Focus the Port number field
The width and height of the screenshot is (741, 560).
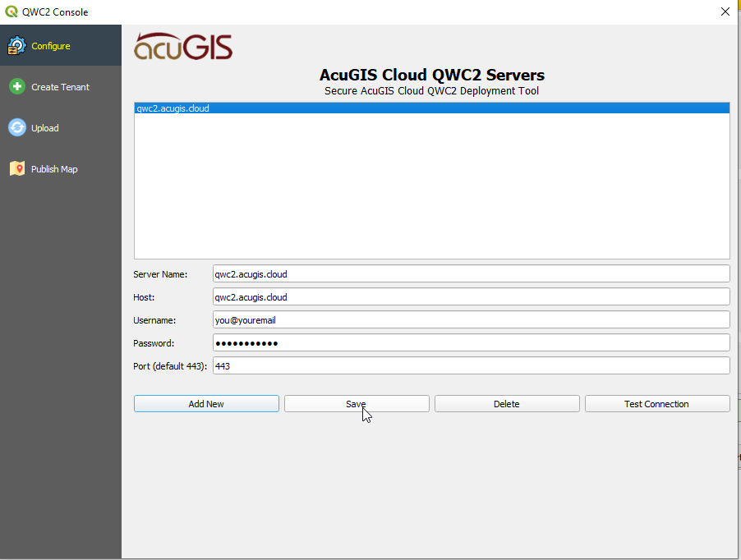471,365
